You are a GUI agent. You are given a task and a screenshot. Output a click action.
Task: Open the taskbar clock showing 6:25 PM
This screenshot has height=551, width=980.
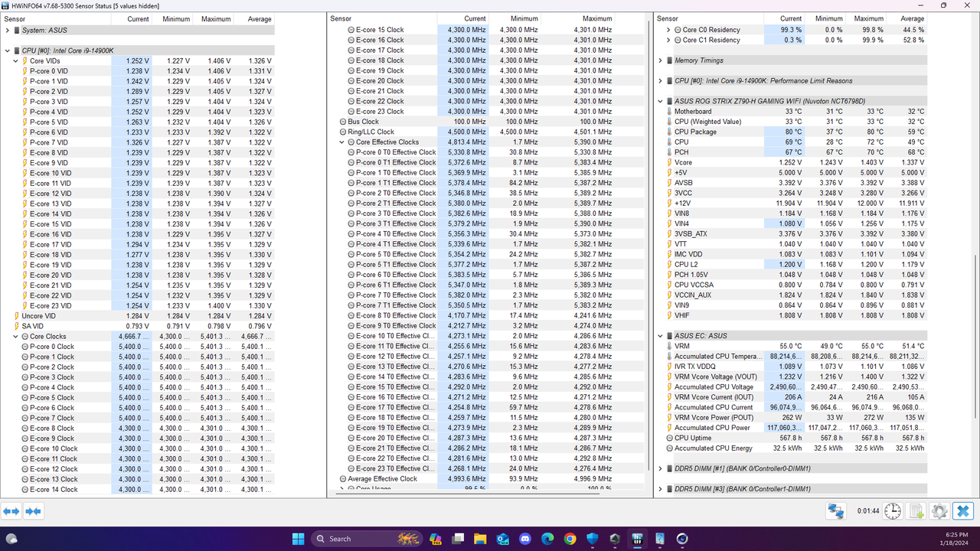(955, 539)
